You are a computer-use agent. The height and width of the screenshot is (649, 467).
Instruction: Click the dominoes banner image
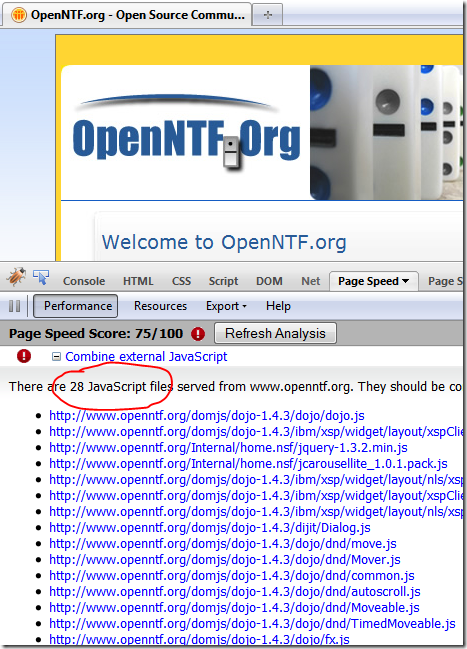pyautogui.click(x=386, y=132)
